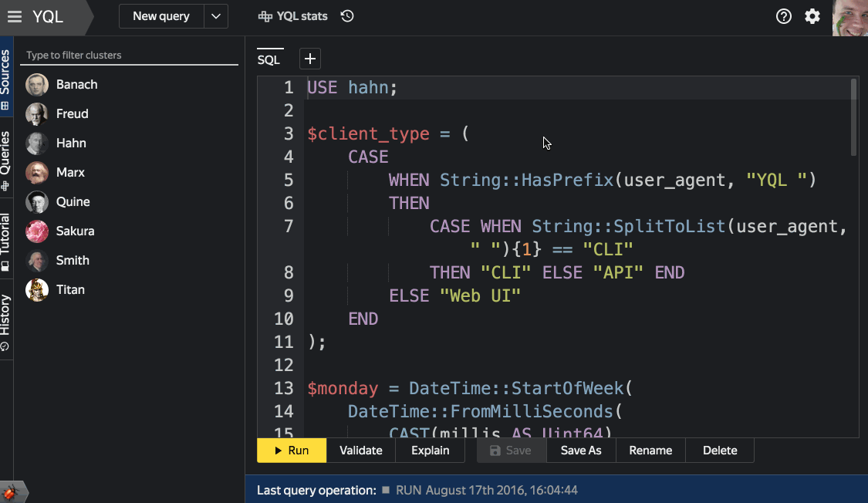Open query history clock icon
This screenshot has height=503, width=868.
coord(347,16)
